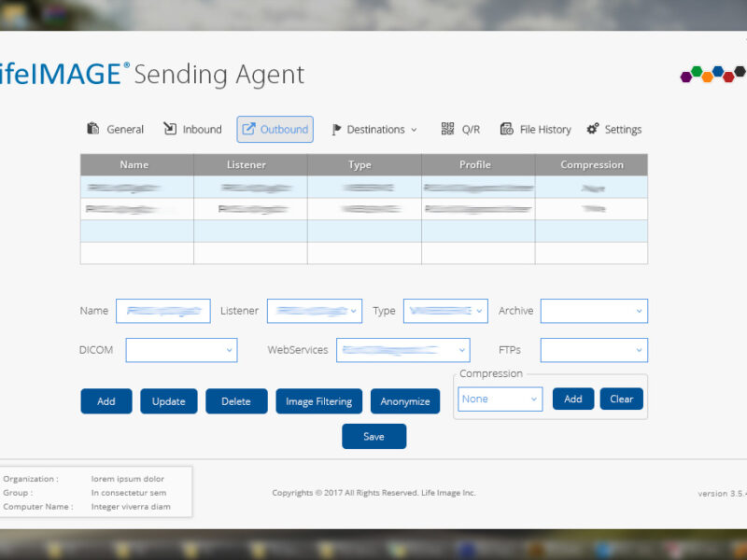Open the Type dropdown
Image resolution: width=747 pixels, height=560 pixels.
pyautogui.click(x=445, y=311)
